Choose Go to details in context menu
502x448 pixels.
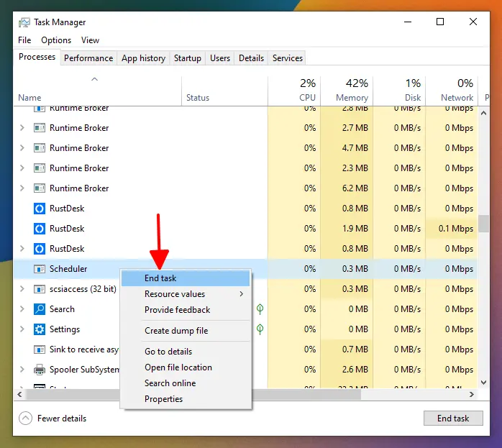[186, 352]
